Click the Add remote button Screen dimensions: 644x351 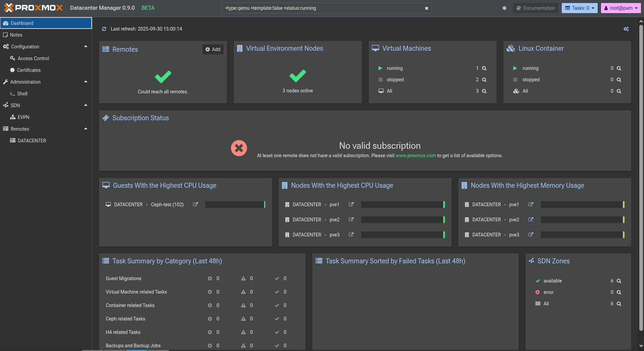(213, 49)
